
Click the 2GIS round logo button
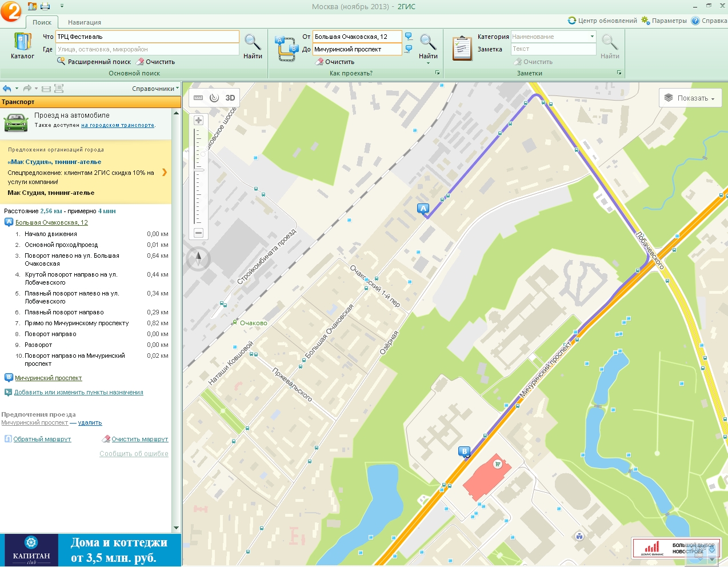(11, 11)
